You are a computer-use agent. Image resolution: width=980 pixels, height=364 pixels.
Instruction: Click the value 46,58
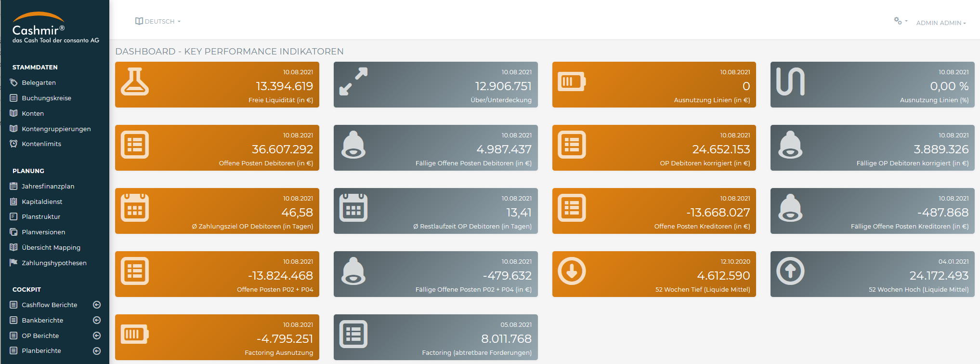click(297, 212)
